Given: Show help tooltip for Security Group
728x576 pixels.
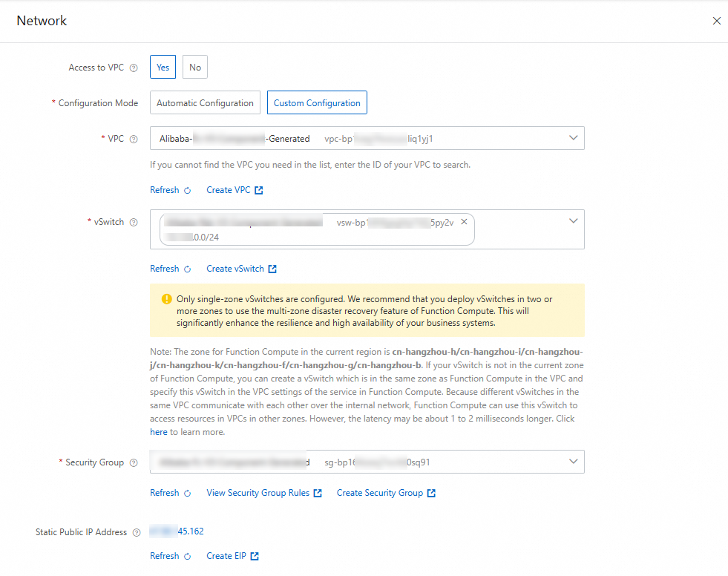Looking at the screenshot, I should click(134, 462).
